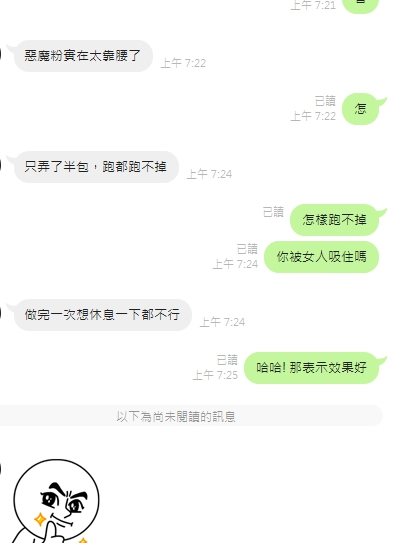Click the 已讀 label next to '怎'
Image resolution: width=402 pixels, height=543 pixels.
click(x=325, y=101)
